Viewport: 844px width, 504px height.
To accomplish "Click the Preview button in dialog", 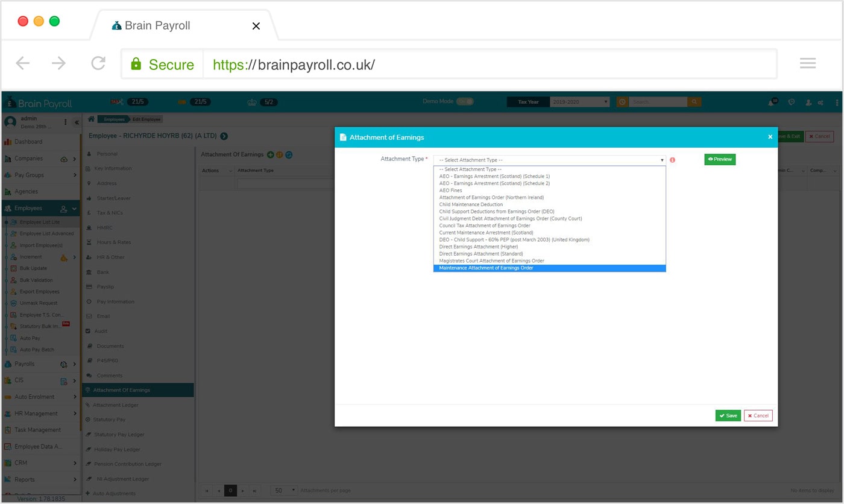I will coord(720,159).
